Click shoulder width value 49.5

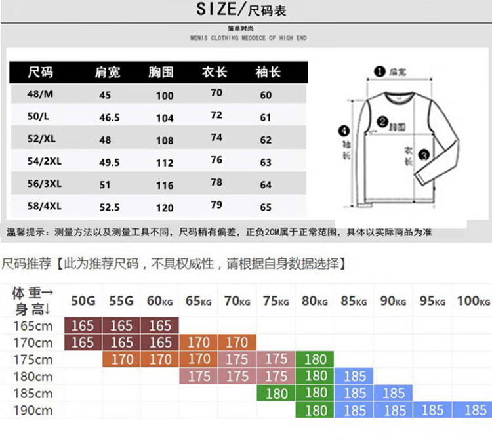point(110,163)
